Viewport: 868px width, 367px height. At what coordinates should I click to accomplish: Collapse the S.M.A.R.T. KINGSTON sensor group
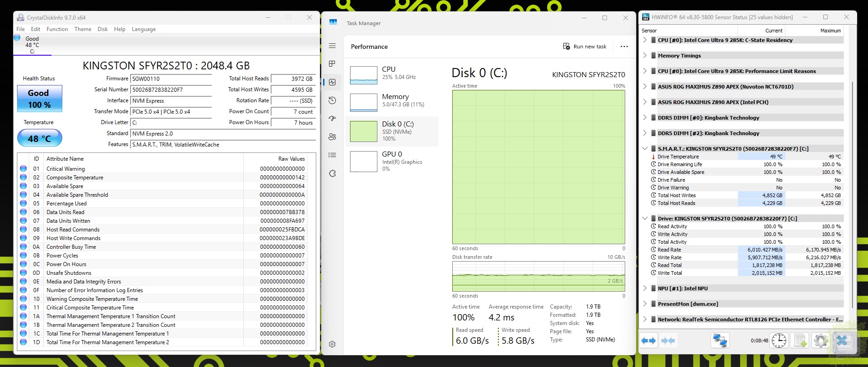pos(645,149)
